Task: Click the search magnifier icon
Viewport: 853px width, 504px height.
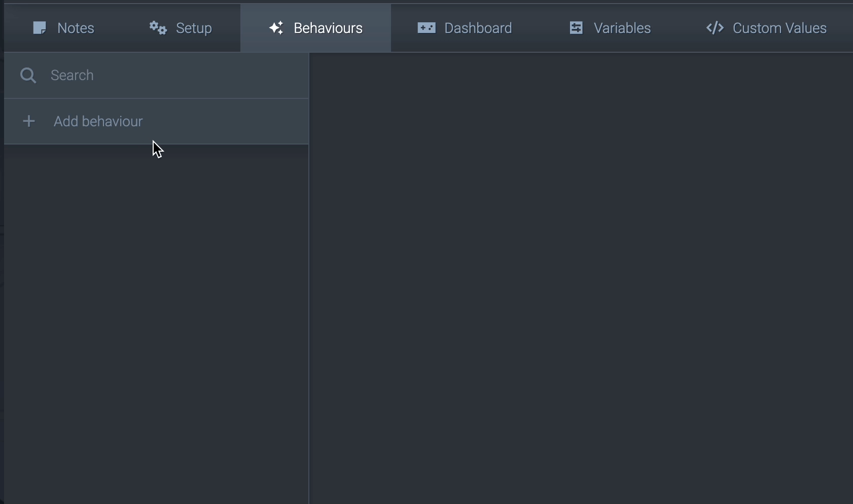Action: coord(28,75)
